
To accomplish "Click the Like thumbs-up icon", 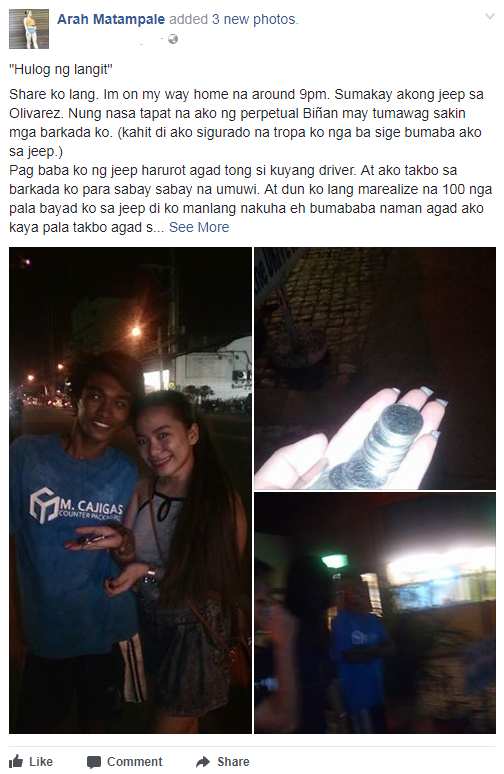I will (16, 761).
